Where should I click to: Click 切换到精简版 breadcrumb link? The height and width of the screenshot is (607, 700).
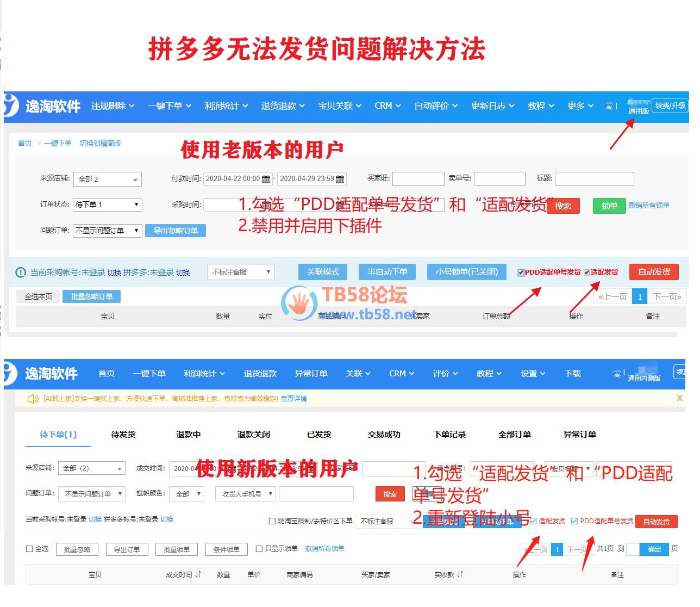[100, 143]
